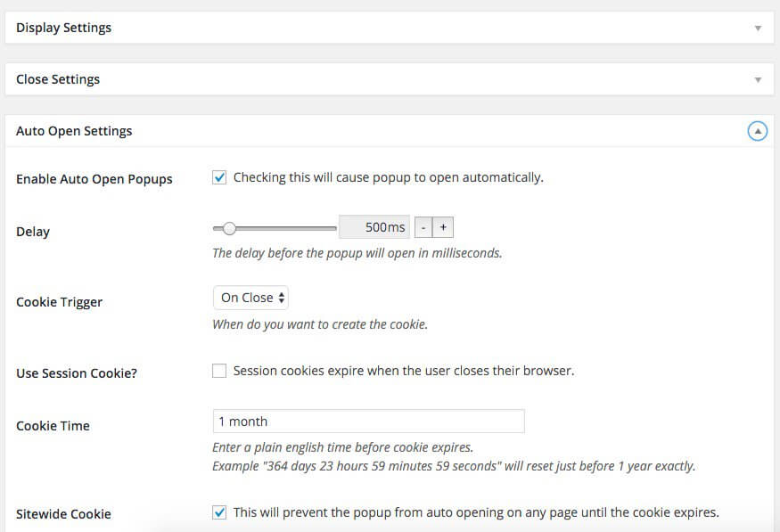
Task: Click the up-down arrows on Cookie Trigger select
Action: tap(282, 298)
